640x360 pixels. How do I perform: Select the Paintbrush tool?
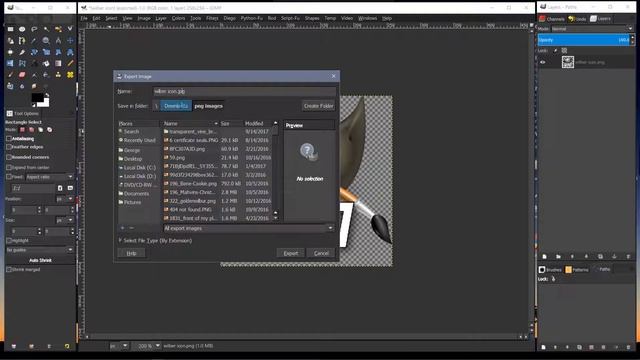[10, 75]
